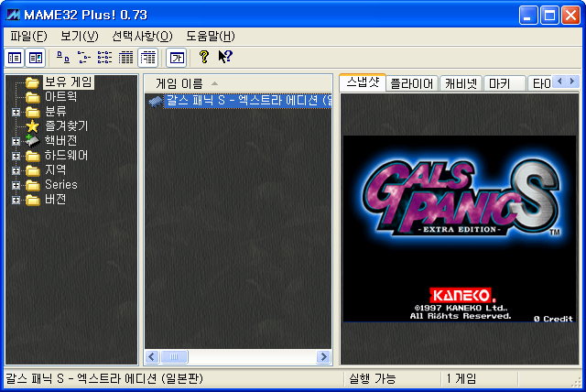The width and height of the screenshot is (586, 392).
Task: Click the Gals Panic S snapshot image
Action: (460, 229)
